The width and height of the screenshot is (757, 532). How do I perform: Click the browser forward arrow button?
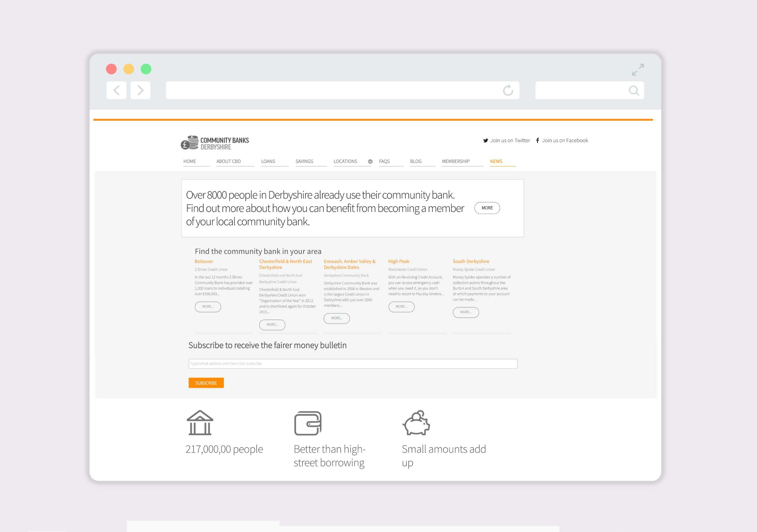140,90
